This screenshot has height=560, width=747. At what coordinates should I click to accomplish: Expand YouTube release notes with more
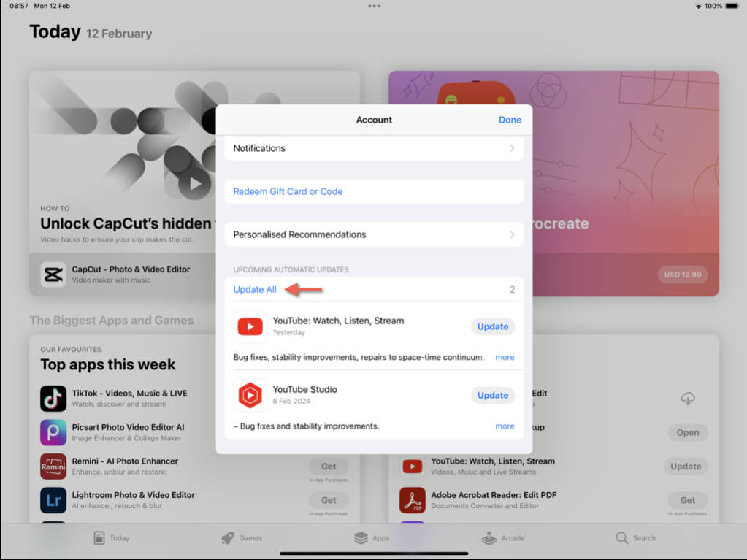tap(505, 358)
